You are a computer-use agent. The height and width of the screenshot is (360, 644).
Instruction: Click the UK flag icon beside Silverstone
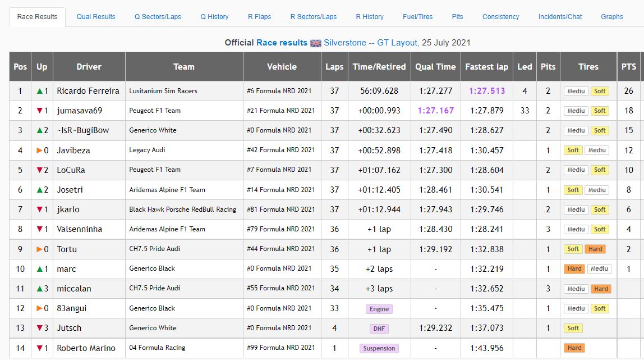click(316, 43)
